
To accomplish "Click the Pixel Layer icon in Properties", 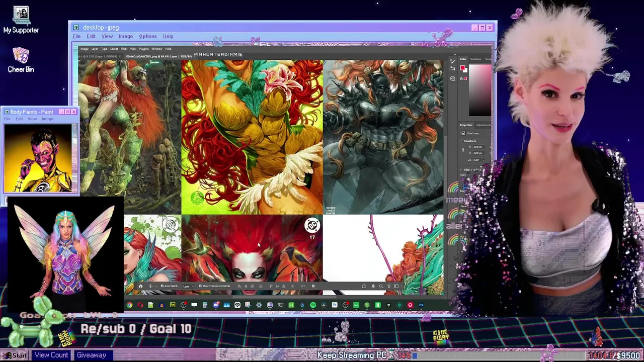I will [463, 133].
